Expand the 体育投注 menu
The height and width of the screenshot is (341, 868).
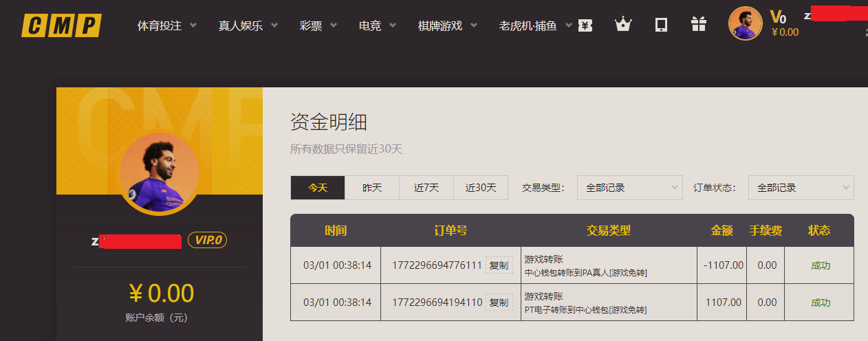coord(167,25)
